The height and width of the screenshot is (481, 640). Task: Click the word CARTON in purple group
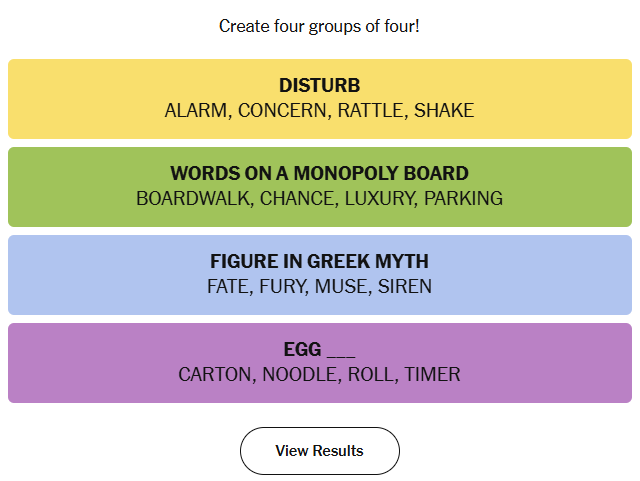click(x=216, y=375)
